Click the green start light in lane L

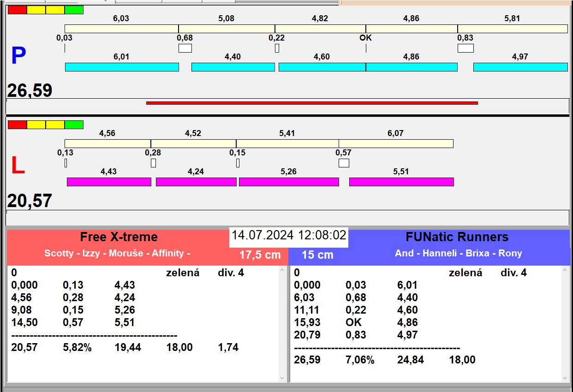pyautogui.click(x=74, y=125)
